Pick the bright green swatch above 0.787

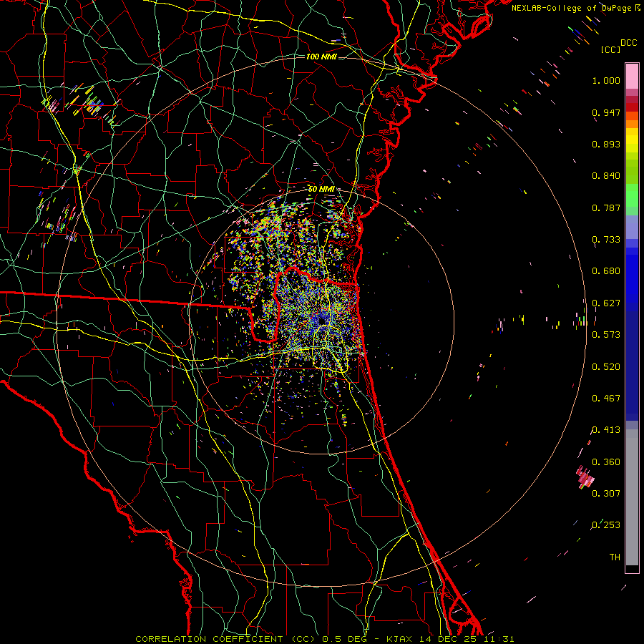632,195
